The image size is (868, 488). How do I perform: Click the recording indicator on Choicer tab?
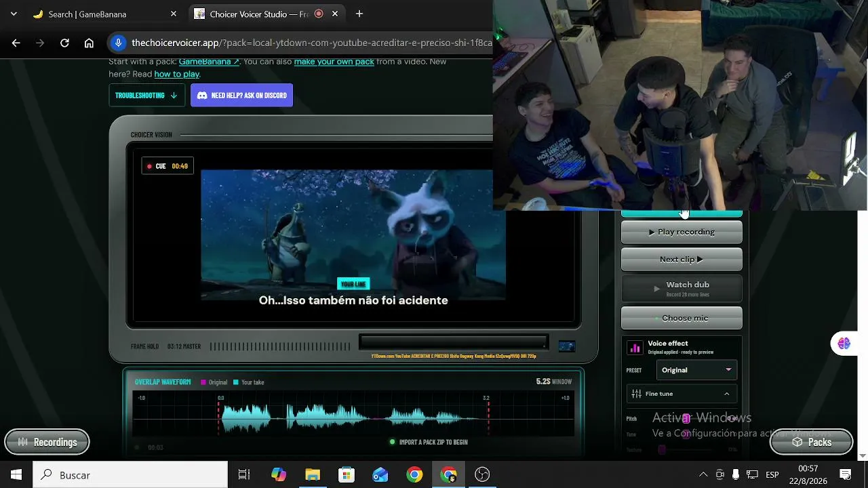[319, 14]
